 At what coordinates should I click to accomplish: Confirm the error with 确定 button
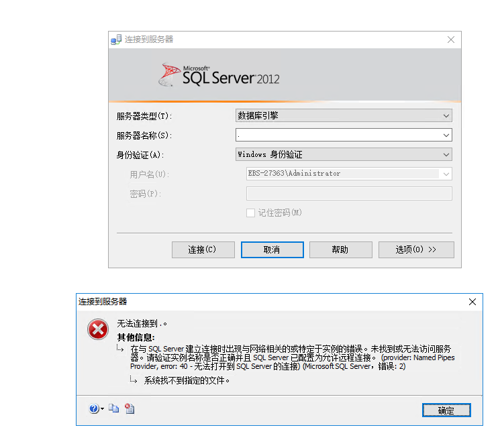446,410
